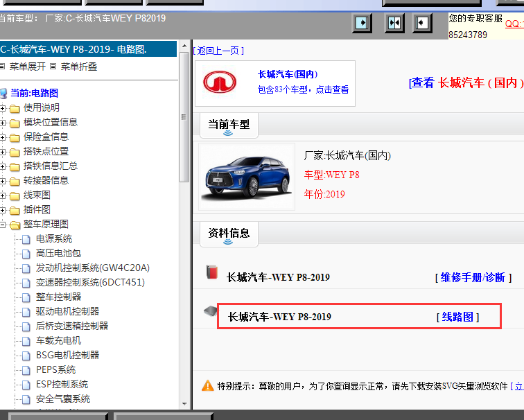Click the tree panel scroll-down arrow

184,404
